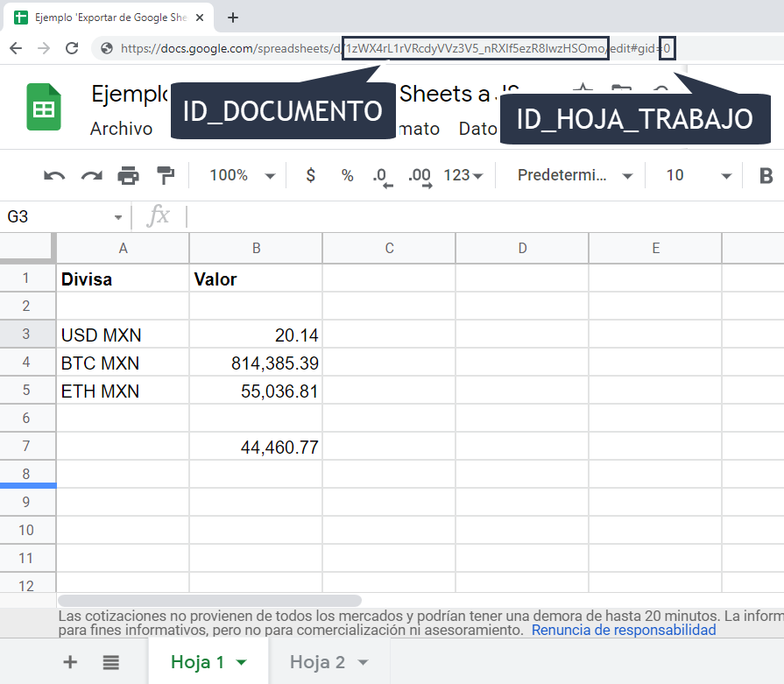The width and height of the screenshot is (784, 684).
Task: Open the 100% zoom dropdown
Action: coord(242,175)
